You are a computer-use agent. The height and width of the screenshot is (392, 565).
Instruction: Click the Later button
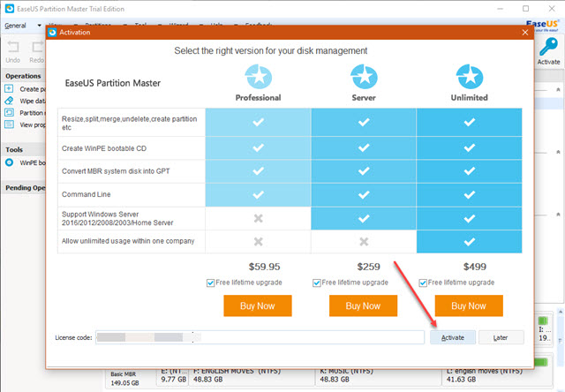click(x=501, y=337)
